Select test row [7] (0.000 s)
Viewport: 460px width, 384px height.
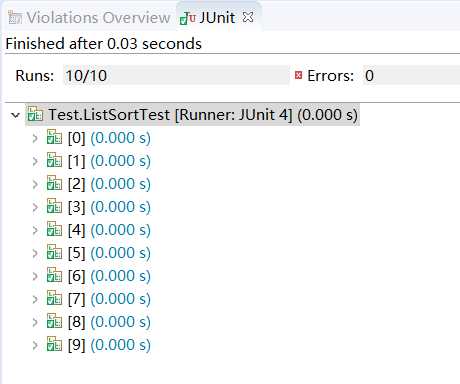(109, 299)
